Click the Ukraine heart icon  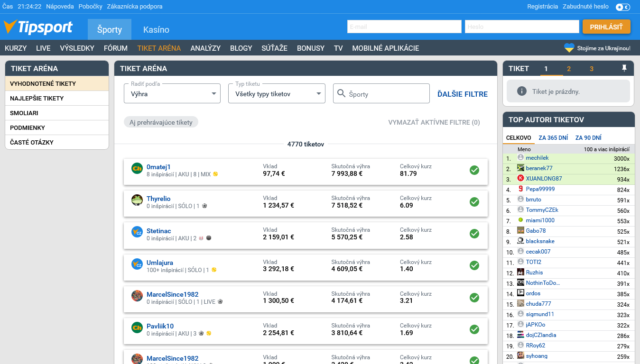(569, 48)
